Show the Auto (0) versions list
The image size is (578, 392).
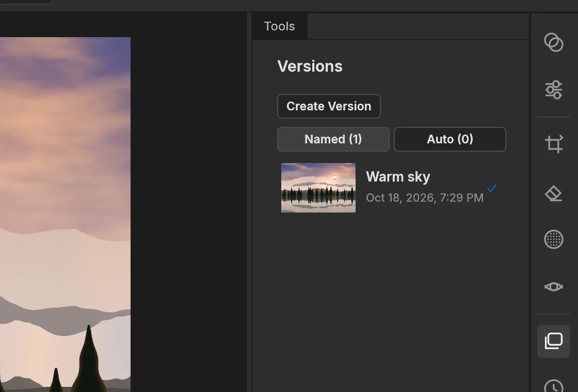449,139
